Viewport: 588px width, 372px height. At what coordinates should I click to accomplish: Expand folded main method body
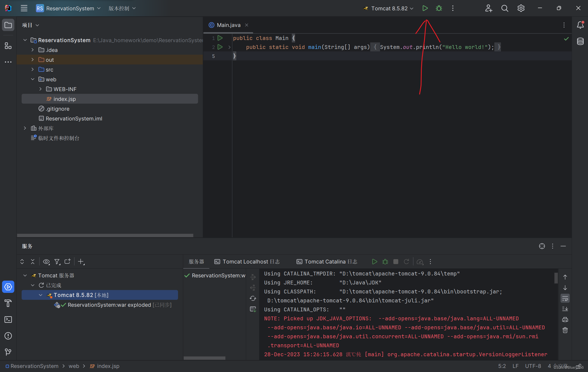(x=229, y=47)
